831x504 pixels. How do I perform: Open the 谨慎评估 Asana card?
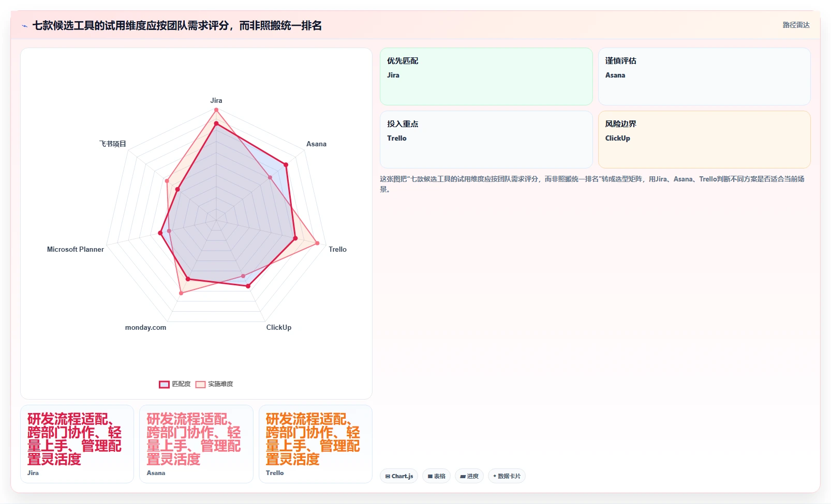[704, 77]
